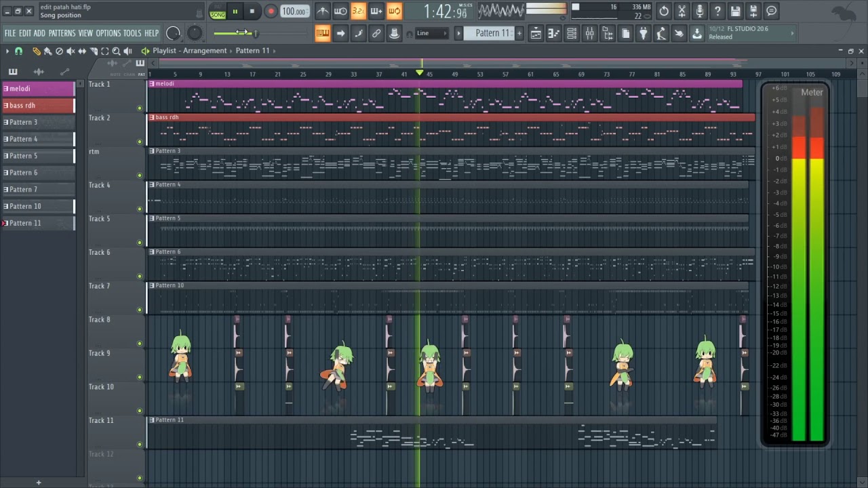Select the Delete tool in Playlist
868x488 pixels.
click(59, 51)
